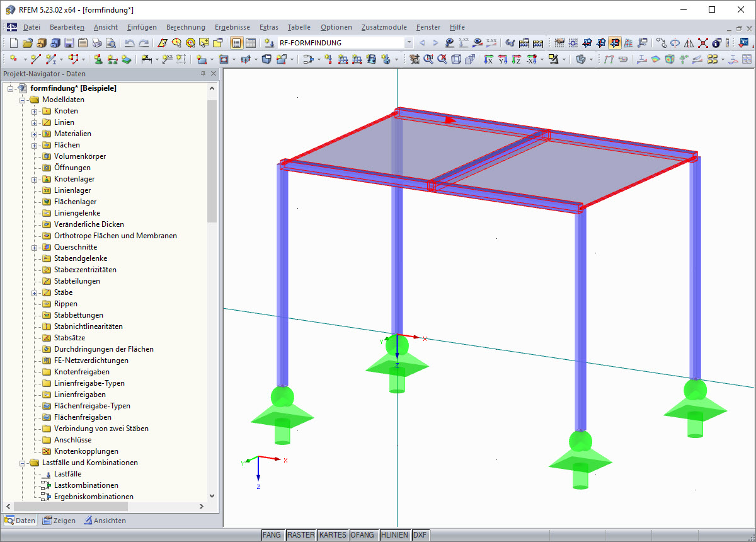Screen dimensions: 756x542
Task: Select Stabendgelenke tree entry
Action: pyautogui.click(x=81, y=258)
